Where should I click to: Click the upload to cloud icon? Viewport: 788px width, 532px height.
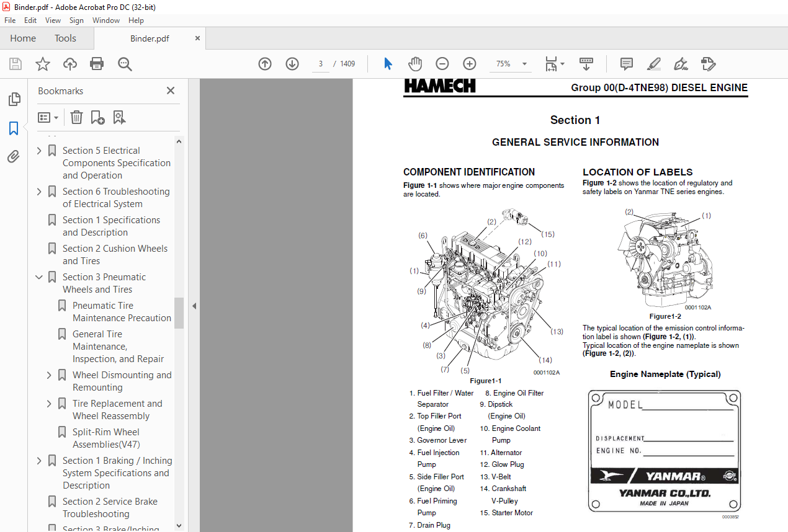click(70, 64)
